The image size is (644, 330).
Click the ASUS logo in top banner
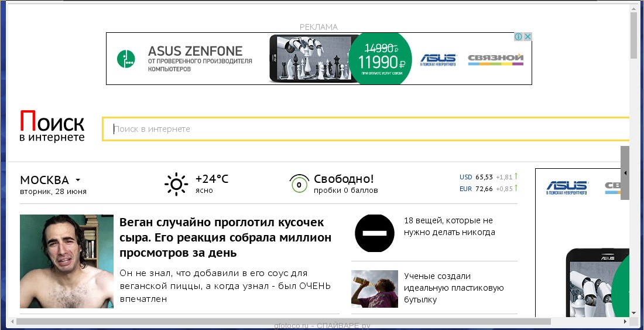pos(439,60)
